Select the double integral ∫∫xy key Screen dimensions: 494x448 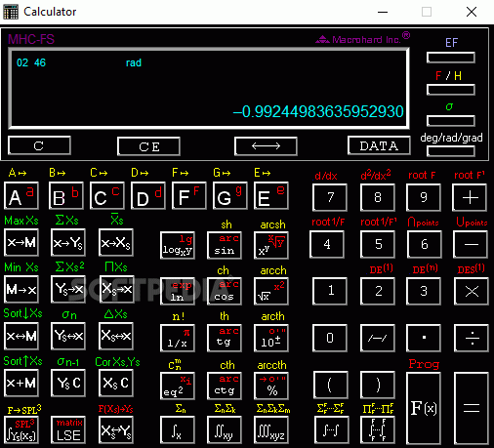click(225, 430)
